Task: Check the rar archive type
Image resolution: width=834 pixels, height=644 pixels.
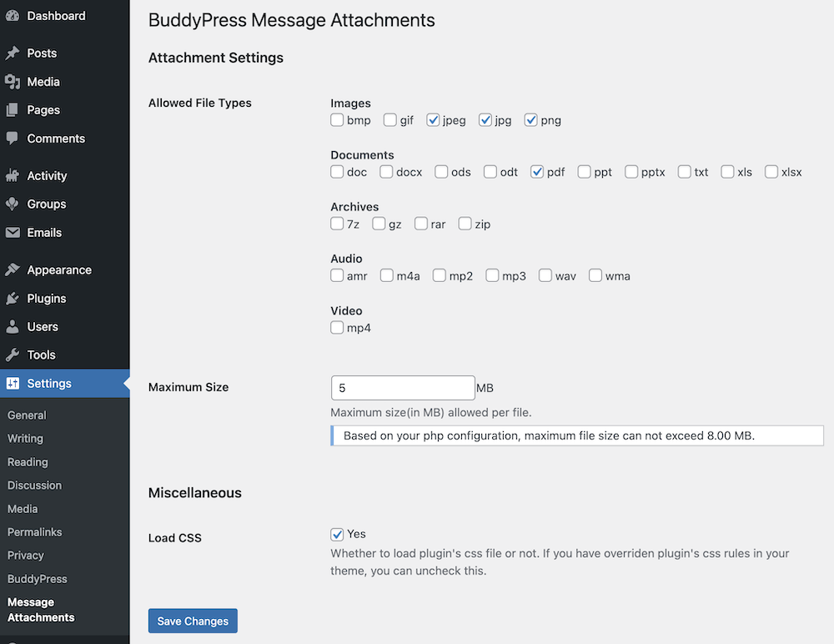Action: [x=420, y=224]
